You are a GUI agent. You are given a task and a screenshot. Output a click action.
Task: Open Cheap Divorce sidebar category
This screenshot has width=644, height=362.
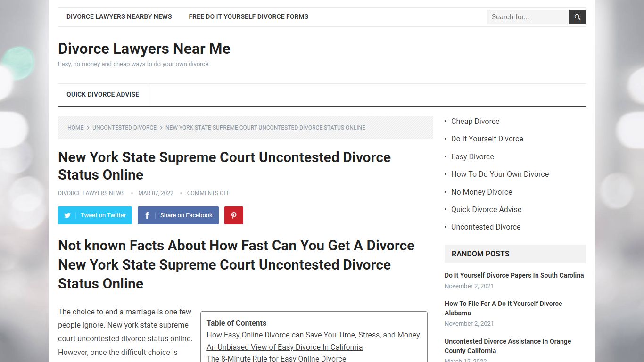[x=475, y=121]
